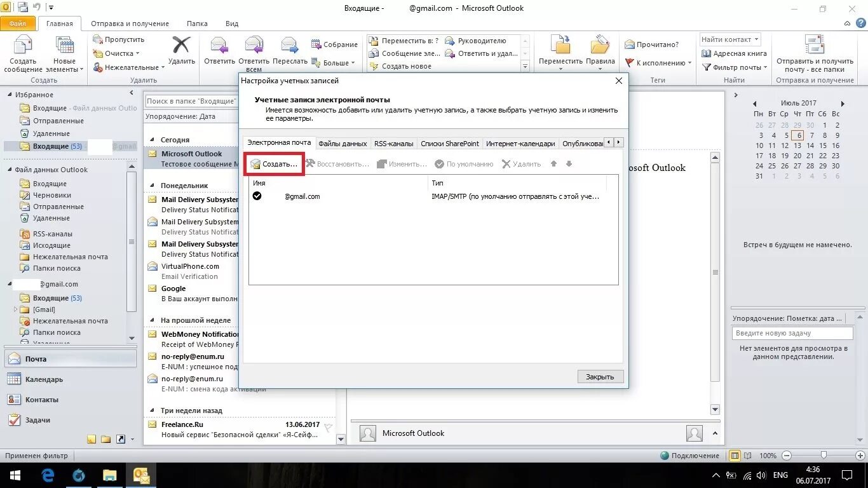Click Ответить ribbon icon

[219, 50]
